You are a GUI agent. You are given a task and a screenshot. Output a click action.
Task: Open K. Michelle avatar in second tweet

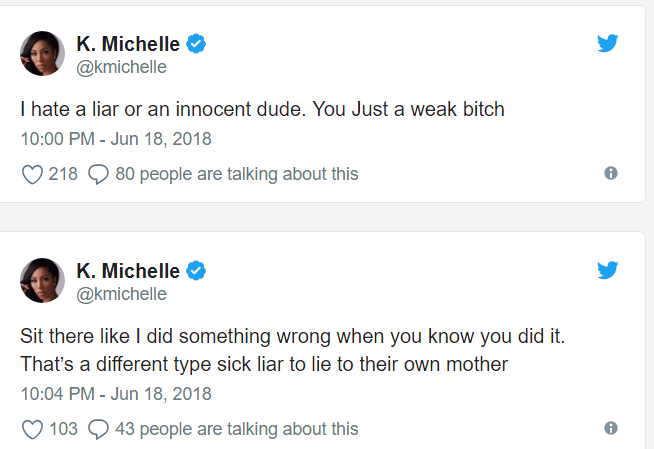click(43, 281)
